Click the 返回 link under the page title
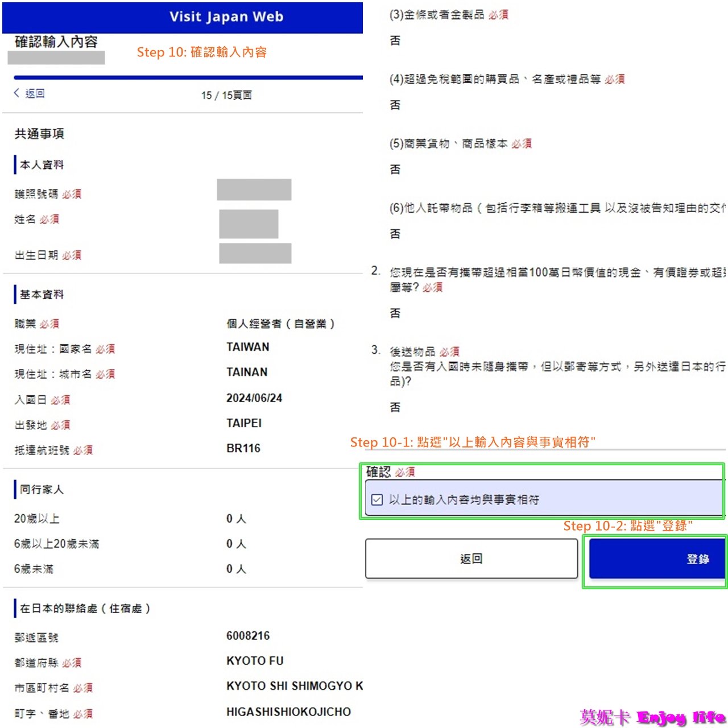The image size is (728, 728). coord(35,93)
